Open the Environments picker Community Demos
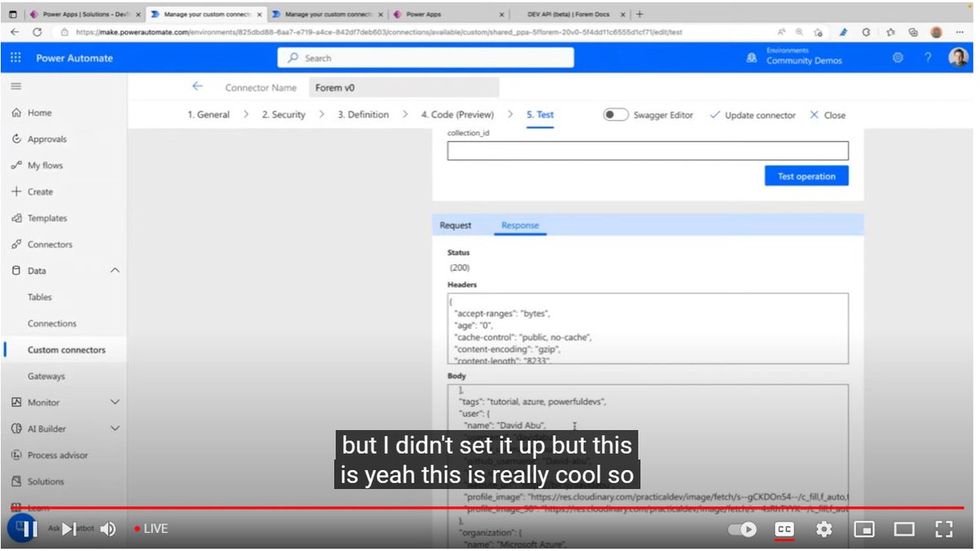The image size is (980, 551). click(x=795, y=56)
